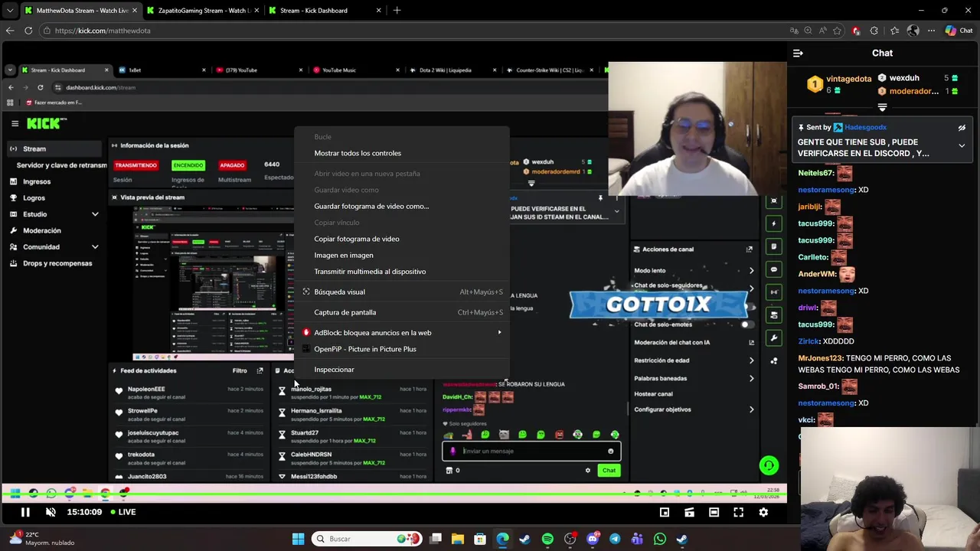980x551 pixels.
Task: Pause the live stream video
Action: [25, 512]
